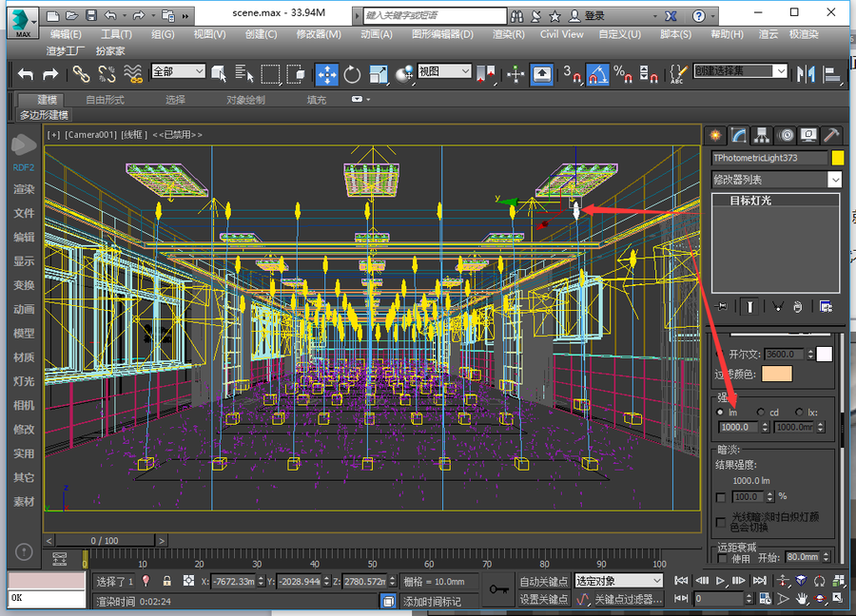This screenshot has width=856, height=616.
Task: Open the Motion panel tab
Action: [786, 135]
